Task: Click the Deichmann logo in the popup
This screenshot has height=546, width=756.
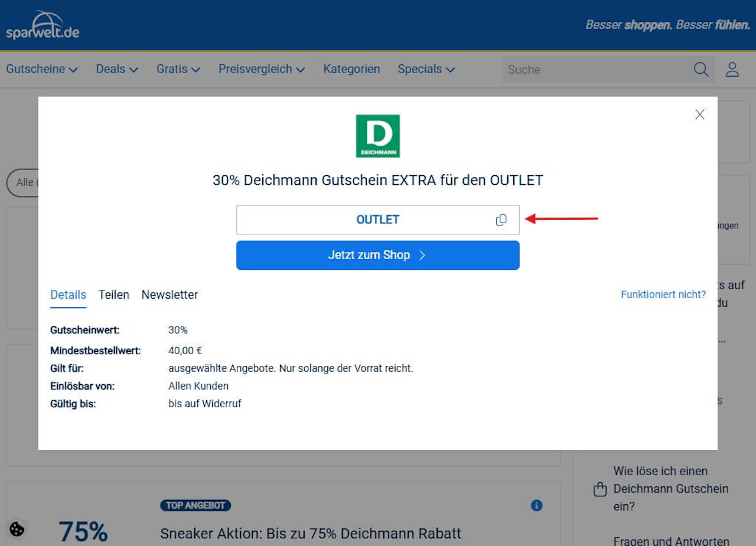Action: (378, 136)
